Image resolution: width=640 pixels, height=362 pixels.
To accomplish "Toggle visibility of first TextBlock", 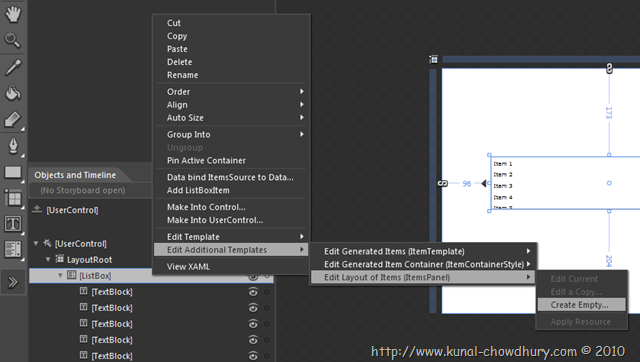I will (x=253, y=292).
